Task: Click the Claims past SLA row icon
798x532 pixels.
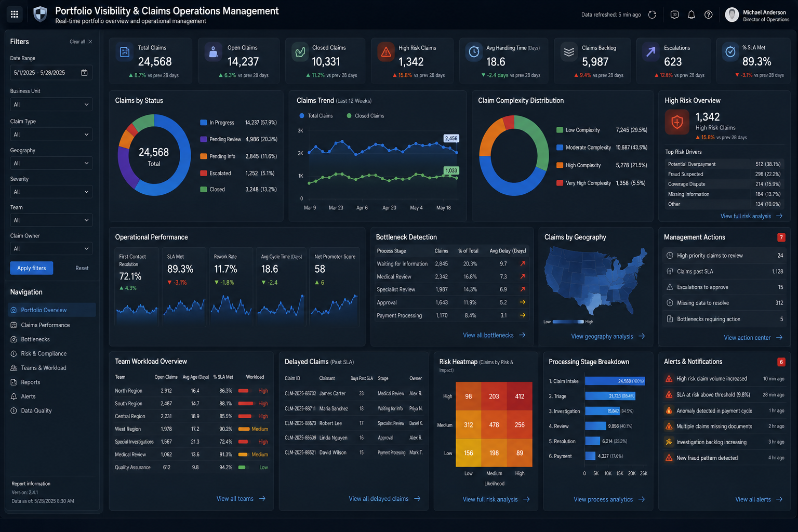Action: pyautogui.click(x=670, y=271)
